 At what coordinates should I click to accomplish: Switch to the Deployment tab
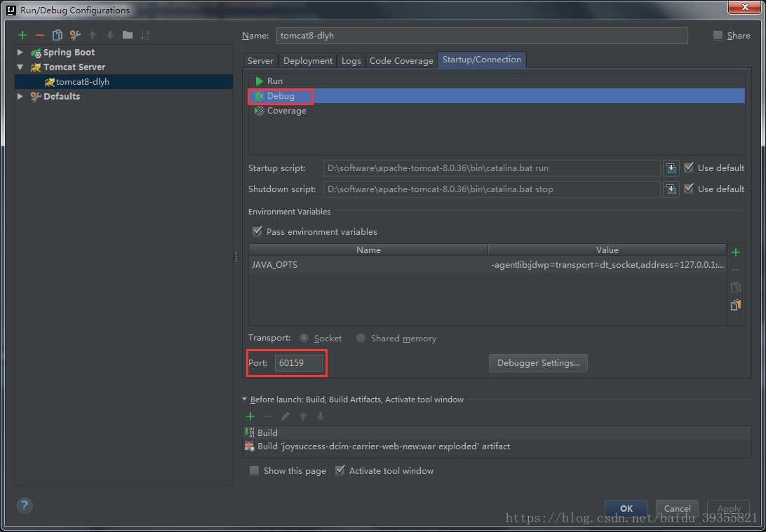[308, 60]
